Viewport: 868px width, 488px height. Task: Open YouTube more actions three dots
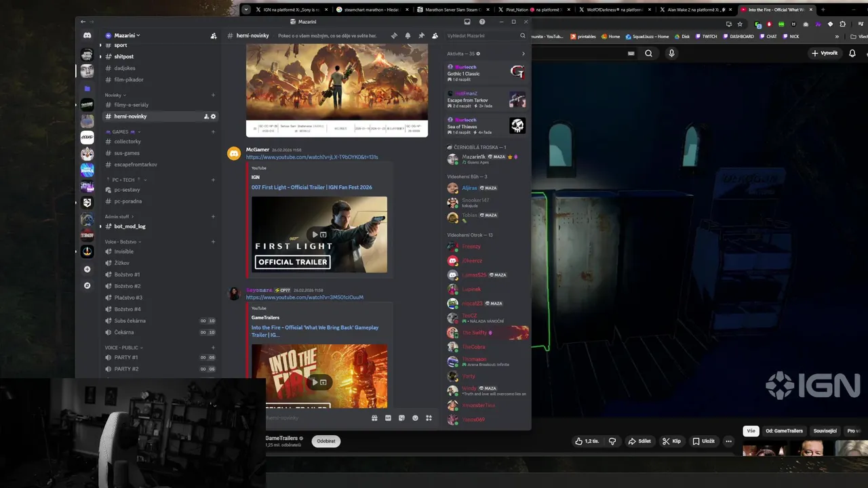(x=728, y=441)
